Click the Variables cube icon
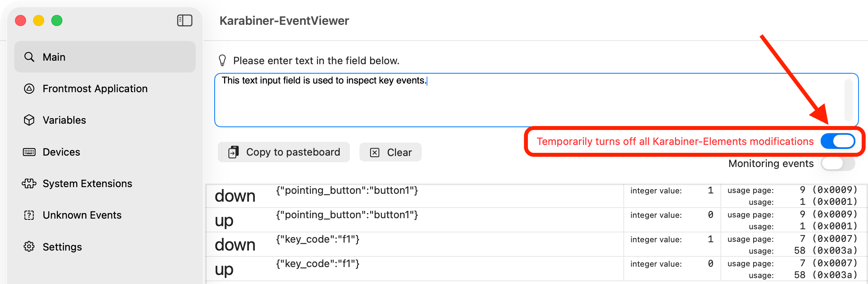This screenshot has height=284, width=868. coord(29,120)
